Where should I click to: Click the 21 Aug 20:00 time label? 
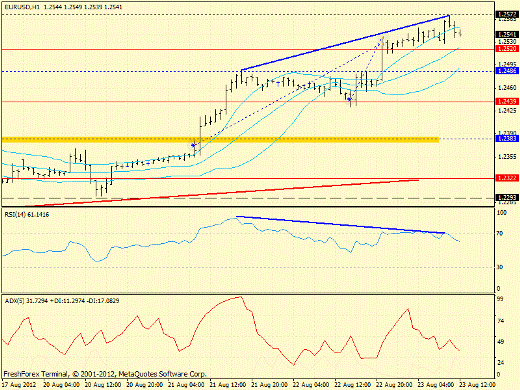[270, 385]
